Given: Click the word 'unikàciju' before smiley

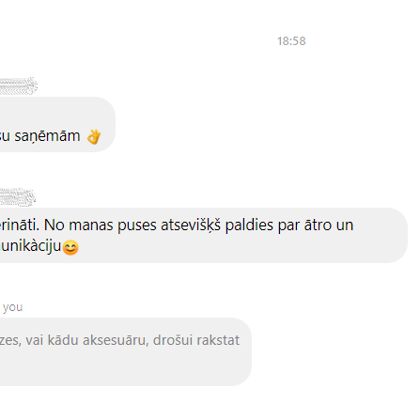Looking at the screenshot, I should [x=31, y=247].
